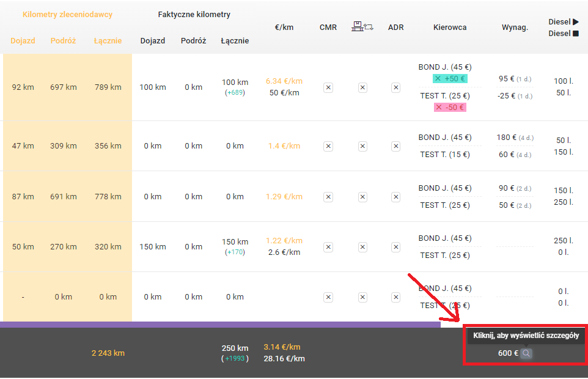Click the ADR column header
Screen dimensions: 588x379
point(395,28)
